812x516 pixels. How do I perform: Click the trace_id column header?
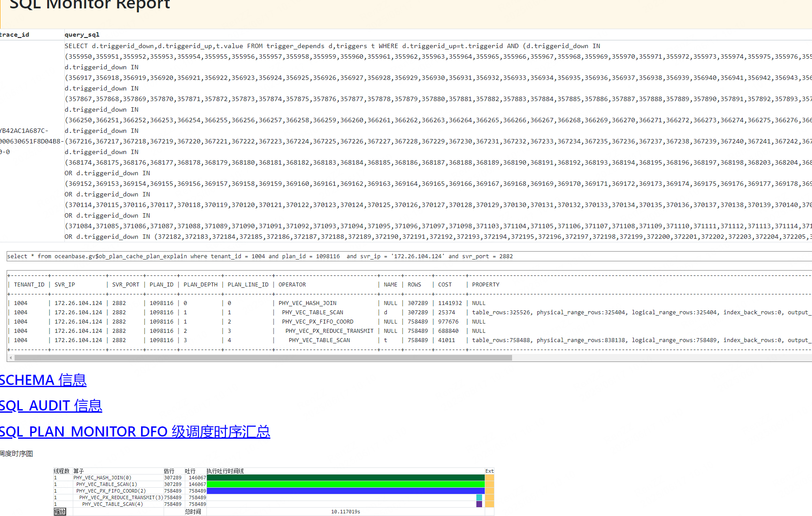15,34
